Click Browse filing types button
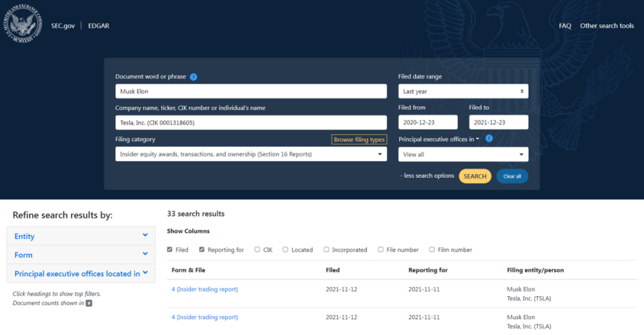The image size is (644, 335). tap(359, 140)
